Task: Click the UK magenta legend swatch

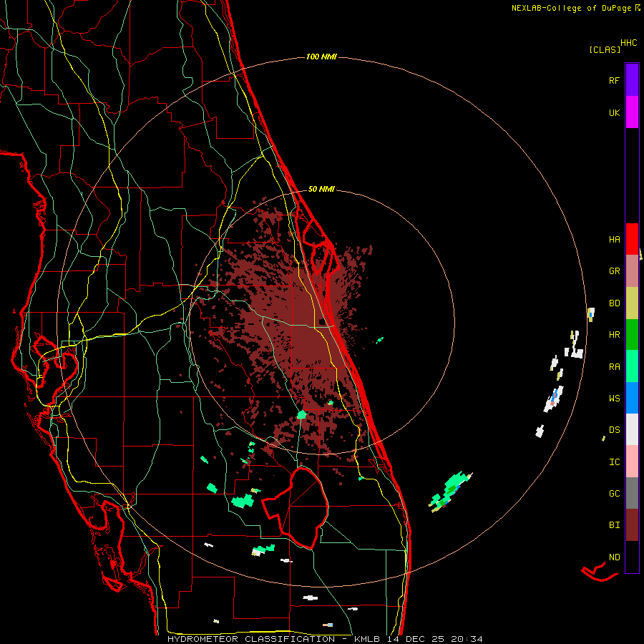Action: coord(632,112)
